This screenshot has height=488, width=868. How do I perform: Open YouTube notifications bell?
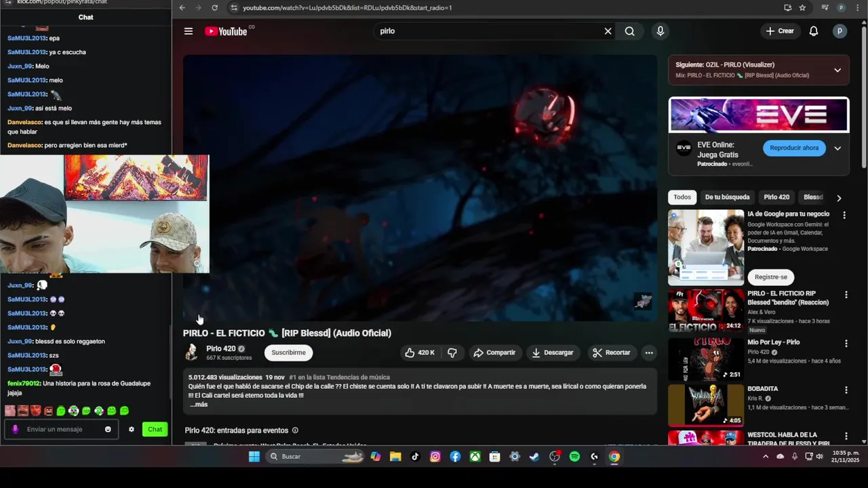(x=814, y=31)
